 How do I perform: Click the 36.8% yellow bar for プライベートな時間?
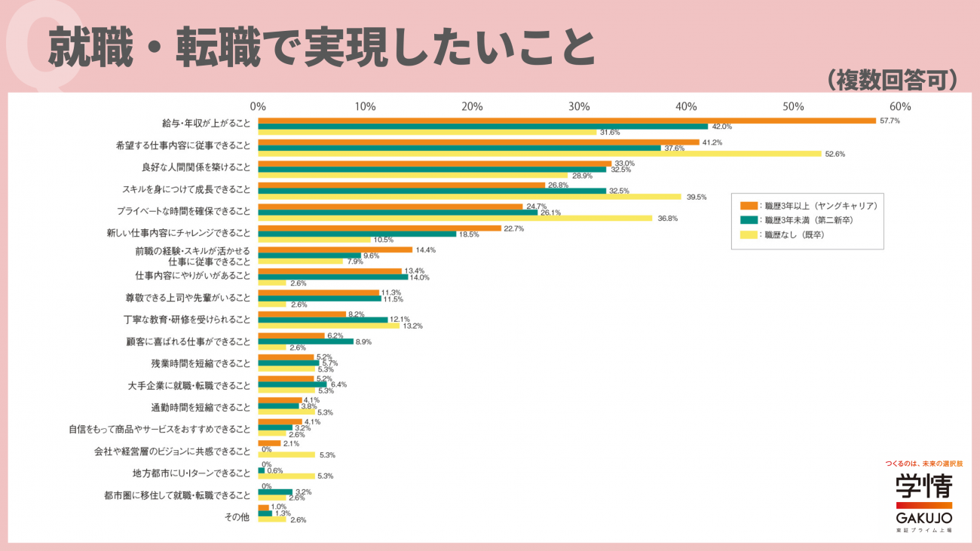tap(455, 219)
